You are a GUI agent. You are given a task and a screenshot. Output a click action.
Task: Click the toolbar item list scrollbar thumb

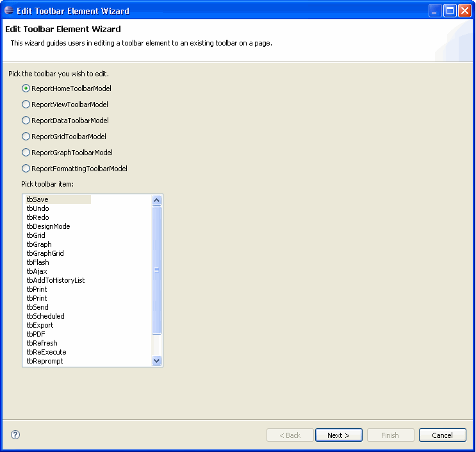pos(157,270)
